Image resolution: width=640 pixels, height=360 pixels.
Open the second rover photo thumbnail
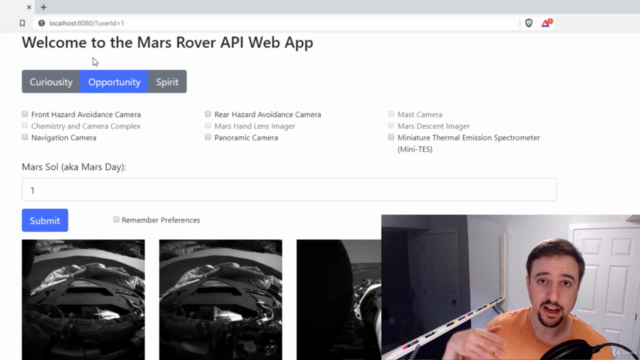click(x=220, y=300)
